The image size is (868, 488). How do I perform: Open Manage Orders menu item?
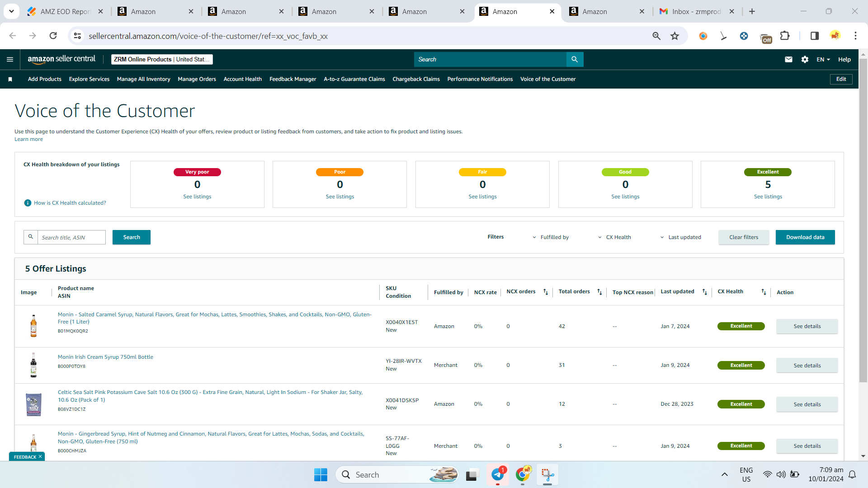[197, 79]
